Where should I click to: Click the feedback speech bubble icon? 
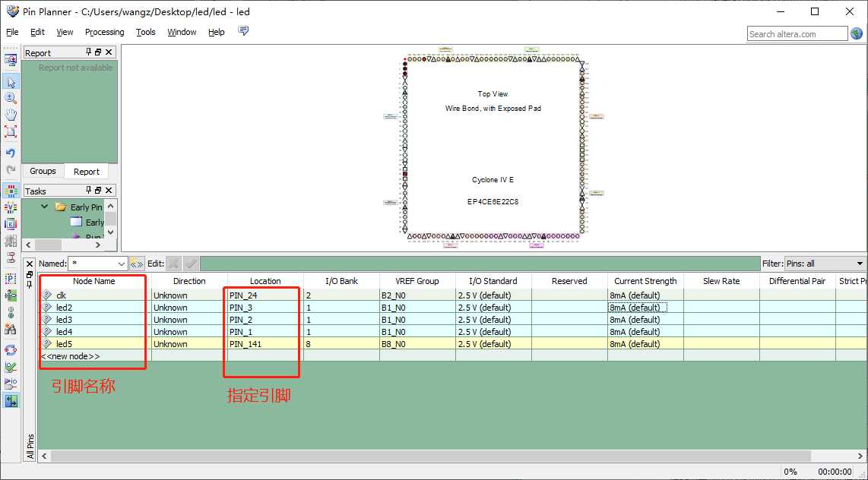(x=243, y=31)
